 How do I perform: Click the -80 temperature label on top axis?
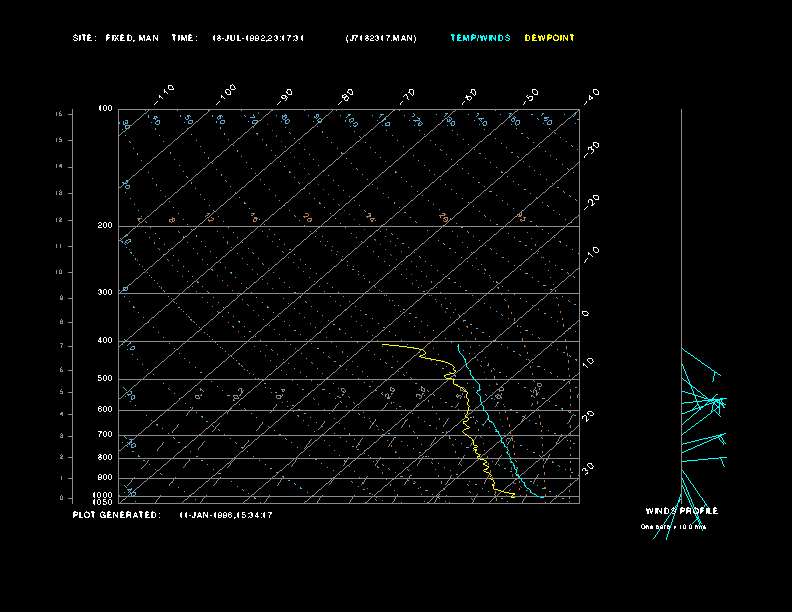(346, 96)
